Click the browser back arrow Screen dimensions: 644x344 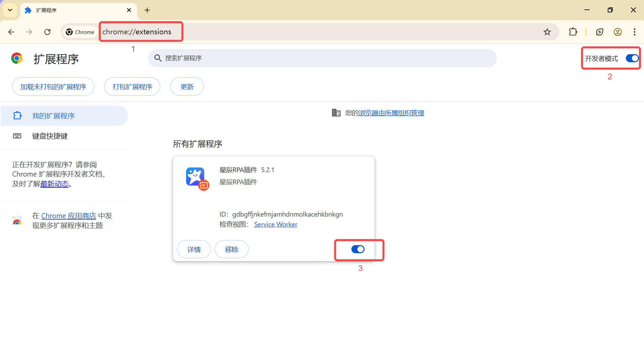(x=11, y=32)
